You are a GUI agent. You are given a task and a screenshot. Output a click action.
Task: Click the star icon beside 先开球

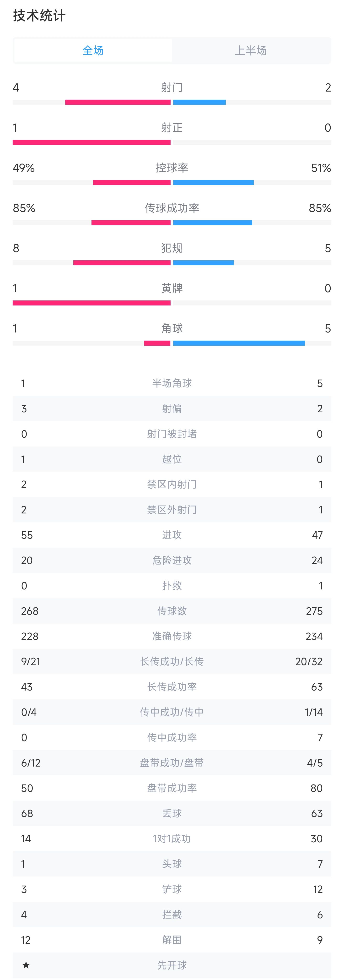[x=26, y=965]
